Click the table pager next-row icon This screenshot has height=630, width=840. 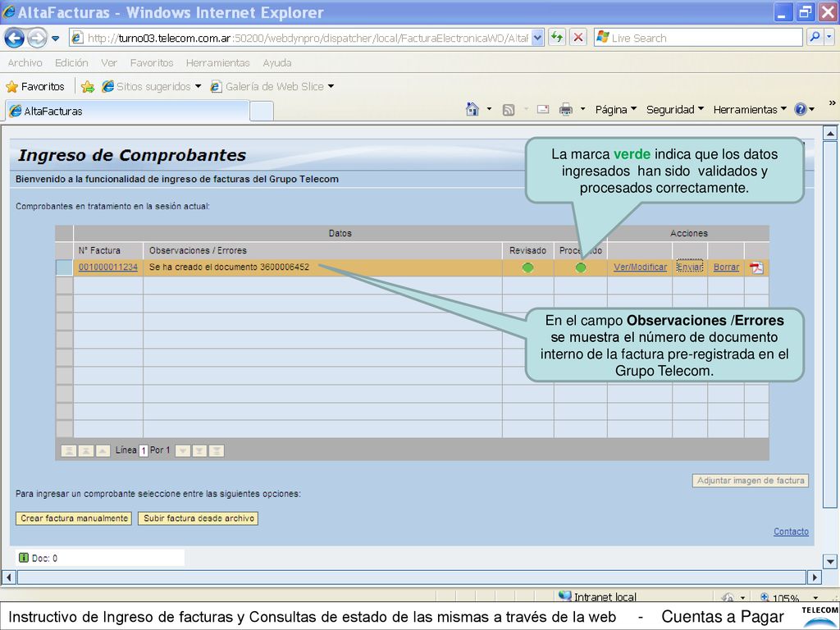coord(183,450)
